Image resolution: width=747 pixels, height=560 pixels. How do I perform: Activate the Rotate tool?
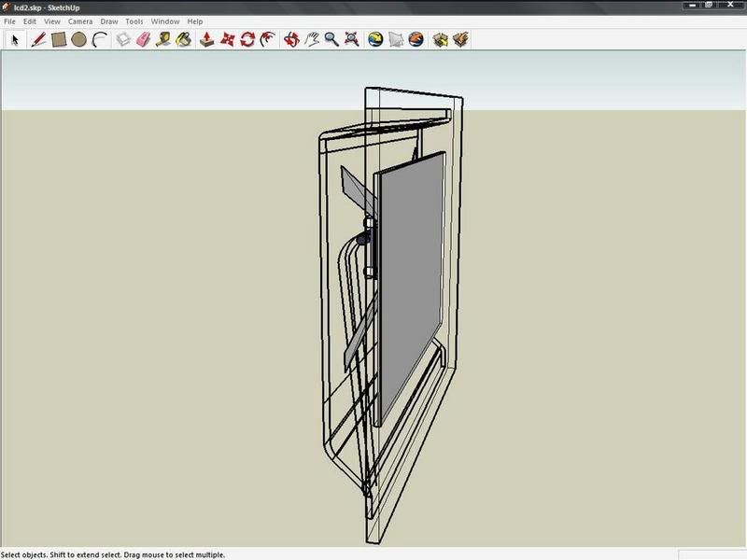(247, 39)
